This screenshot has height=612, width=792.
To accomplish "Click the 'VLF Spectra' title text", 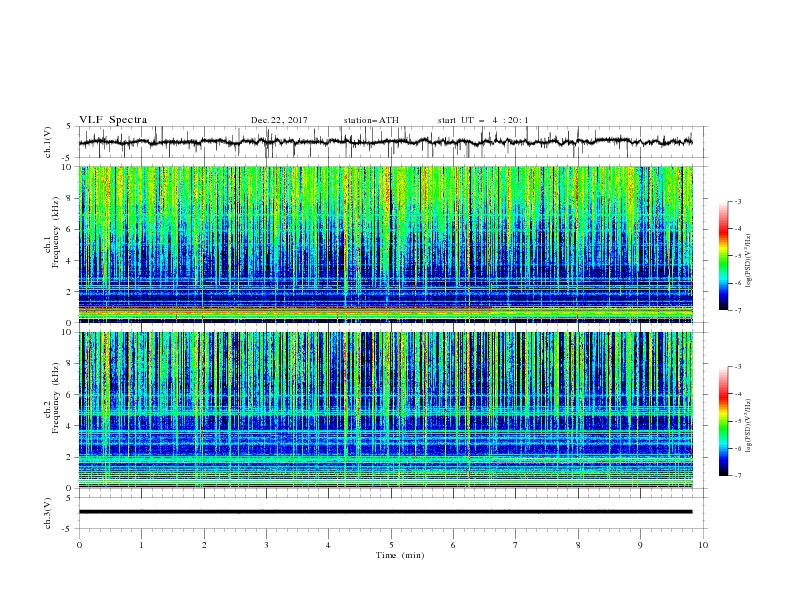I will coord(113,120).
